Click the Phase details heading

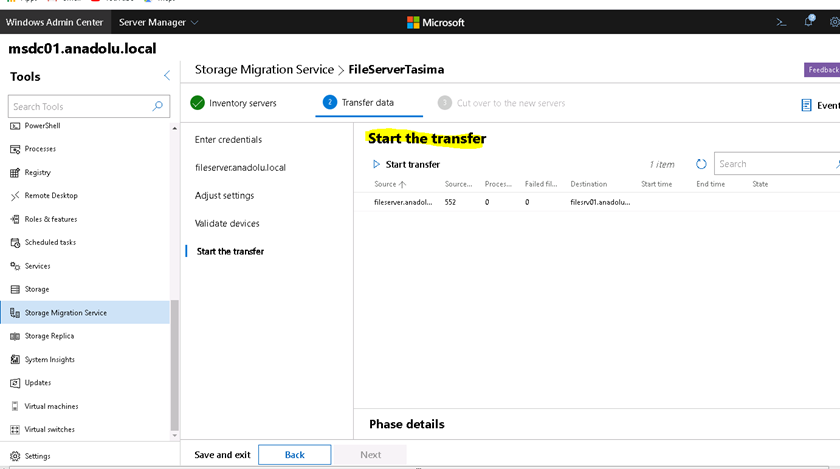[x=407, y=424]
